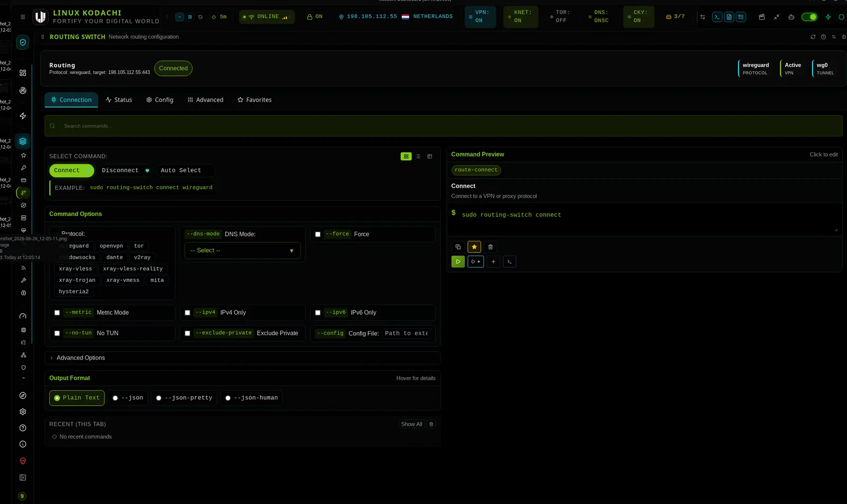Viewport: 847px width, 504px height.
Task: Choose the xray-vless-reality protocol
Action: point(133,269)
